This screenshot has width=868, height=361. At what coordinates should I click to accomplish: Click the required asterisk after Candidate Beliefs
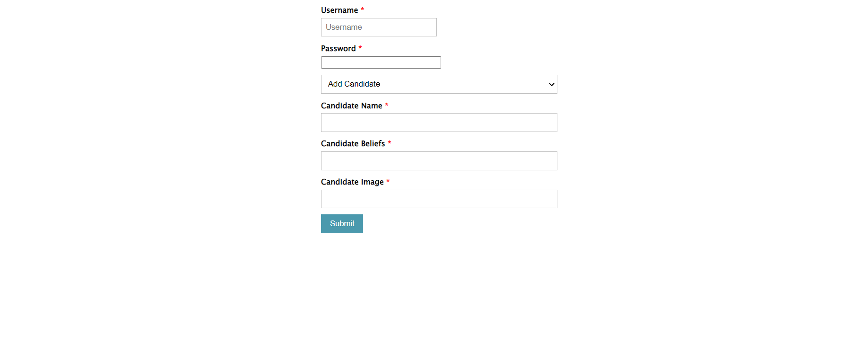point(390,143)
